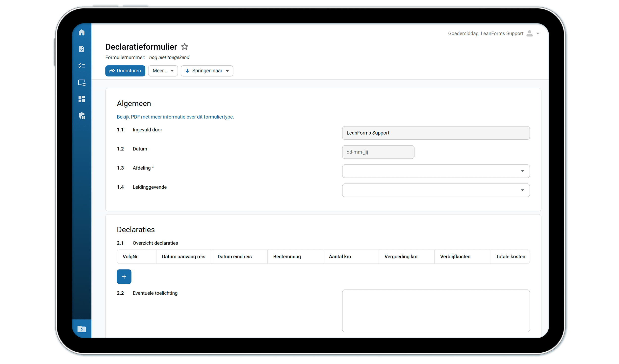Open the shield admin sidebar icon
The width and height of the screenshot is (619, 364).
coord(81,116)
